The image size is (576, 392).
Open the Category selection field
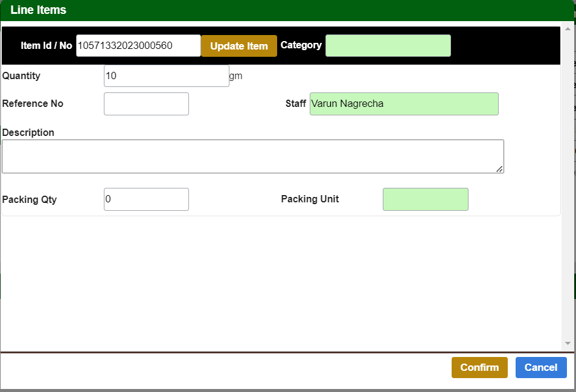(x=388, y=46)
